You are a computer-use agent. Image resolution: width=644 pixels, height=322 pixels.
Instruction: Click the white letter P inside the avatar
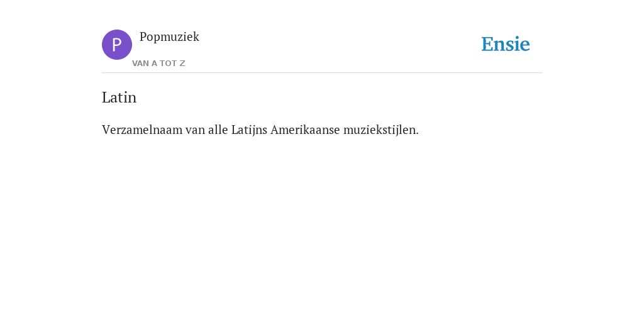[116, 45]
